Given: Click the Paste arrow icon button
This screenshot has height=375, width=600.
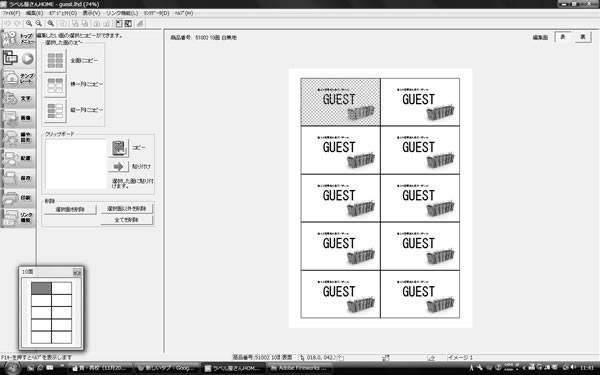Looking at the screenshot, I should point(119,166).
